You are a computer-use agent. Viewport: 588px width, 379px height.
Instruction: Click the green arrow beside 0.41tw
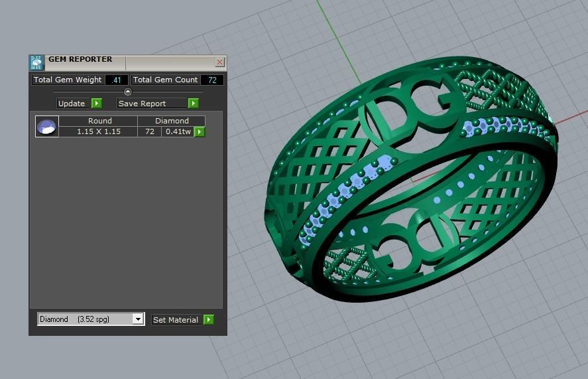point(200,132)
